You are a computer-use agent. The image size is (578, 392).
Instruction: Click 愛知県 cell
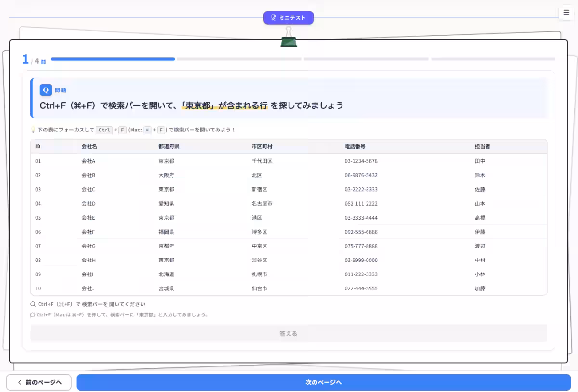[x=167, y=204]
